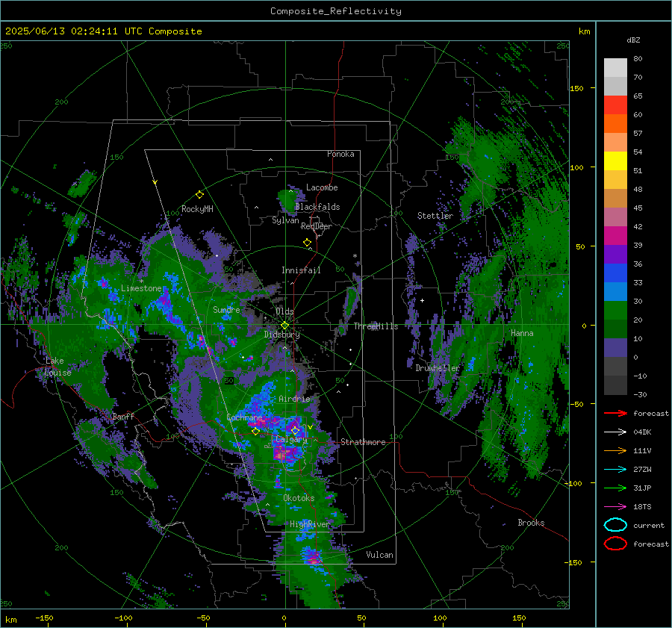Click the -150 value on bottom axis
This screenshot has height=628, width=672.
coord(44,618)
